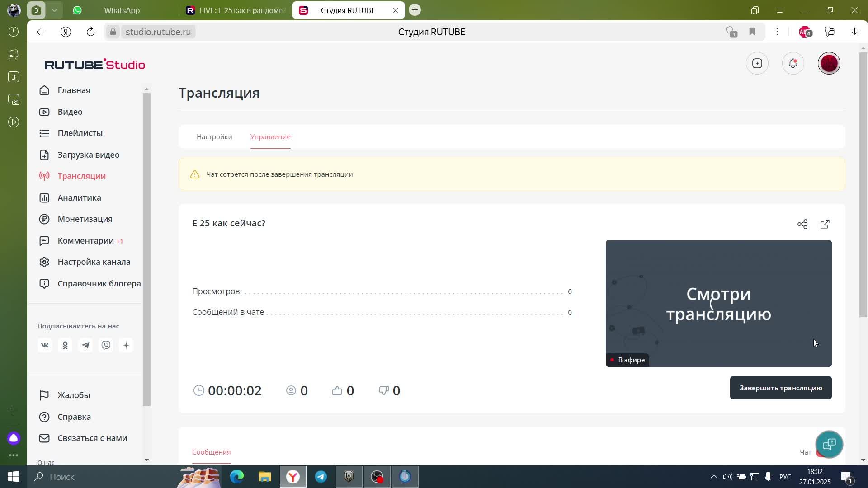Viewport: 868px width, 488px height.
Task: Switch to the Настройки tab
Action: [214, 137]
